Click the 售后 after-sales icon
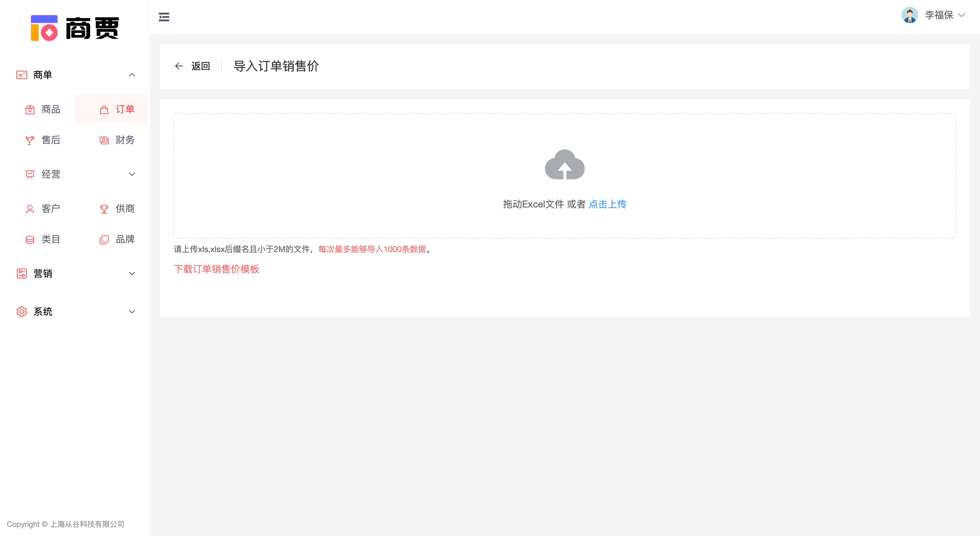Screen dimensions: 980x536 pyautogui.click(x=30, y=140)
